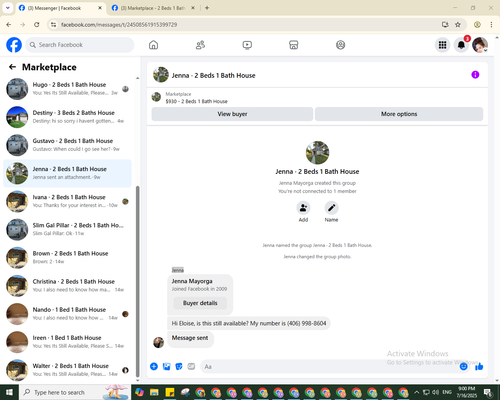Open more actions plus icon in composer
Viewport: 500px width, 400px height.
pos(154,366)
